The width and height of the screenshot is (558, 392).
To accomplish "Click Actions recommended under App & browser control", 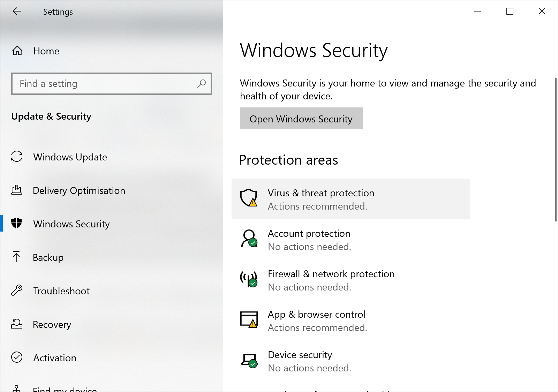I will coord(317,327).
